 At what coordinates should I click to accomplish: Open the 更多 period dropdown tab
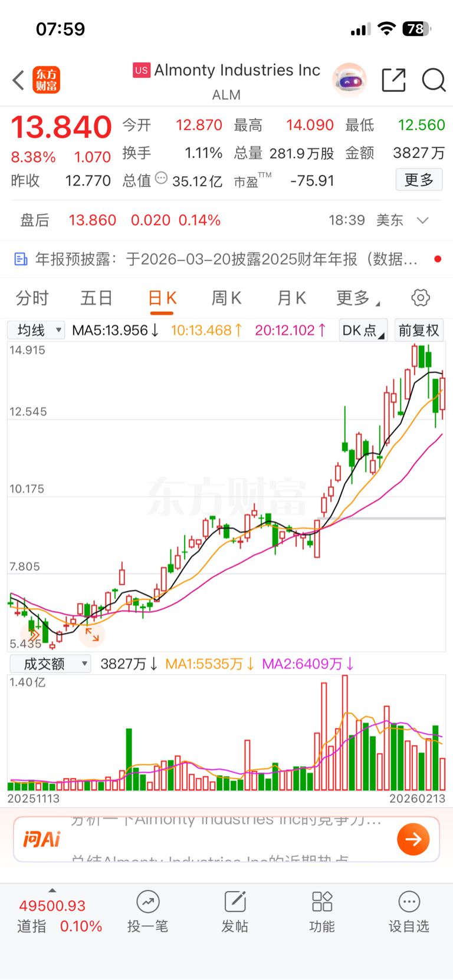358,298
